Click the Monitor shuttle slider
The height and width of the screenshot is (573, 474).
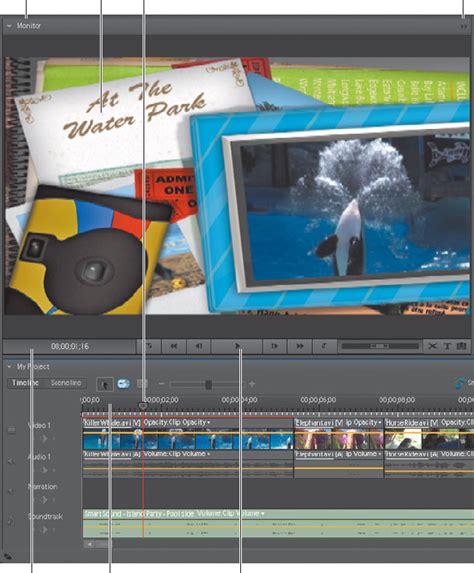pyautogui.click(x=380, y=346)
